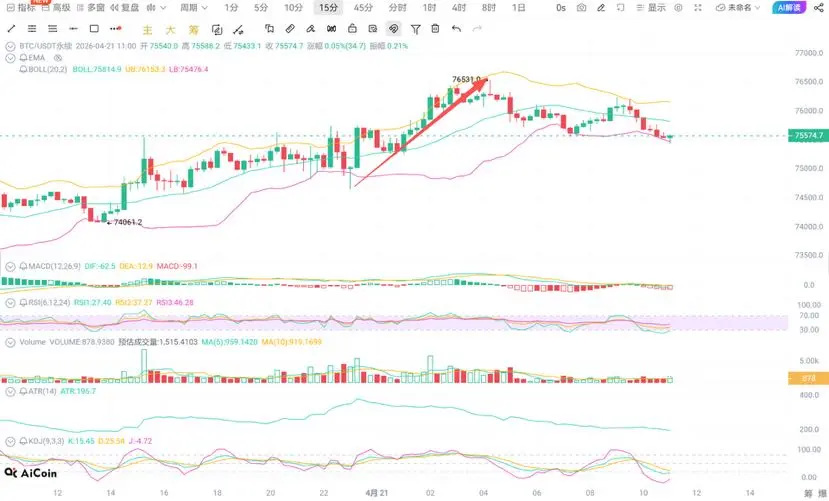Lock all drawings with the padlock icon
Screen dimensions: 829x501
click(x=352, y=29)
